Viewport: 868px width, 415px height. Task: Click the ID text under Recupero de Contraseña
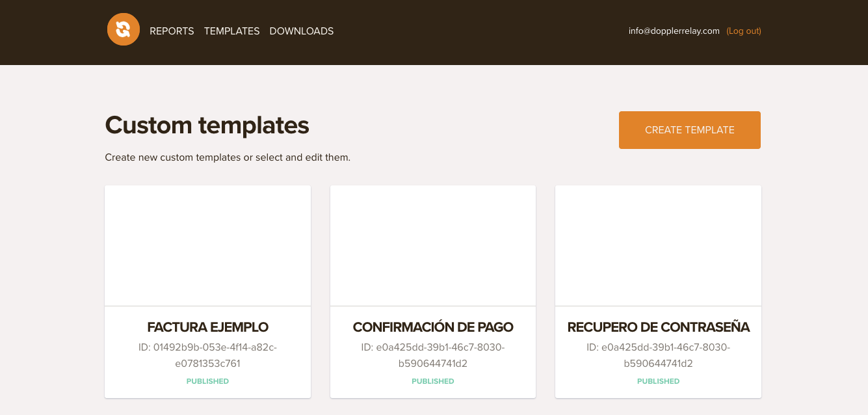[659, 355]
